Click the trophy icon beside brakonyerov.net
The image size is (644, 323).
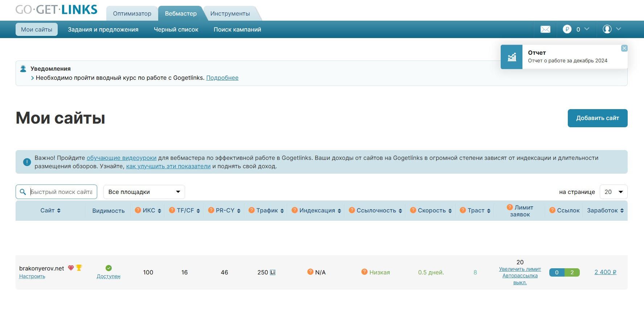[79, 268]
